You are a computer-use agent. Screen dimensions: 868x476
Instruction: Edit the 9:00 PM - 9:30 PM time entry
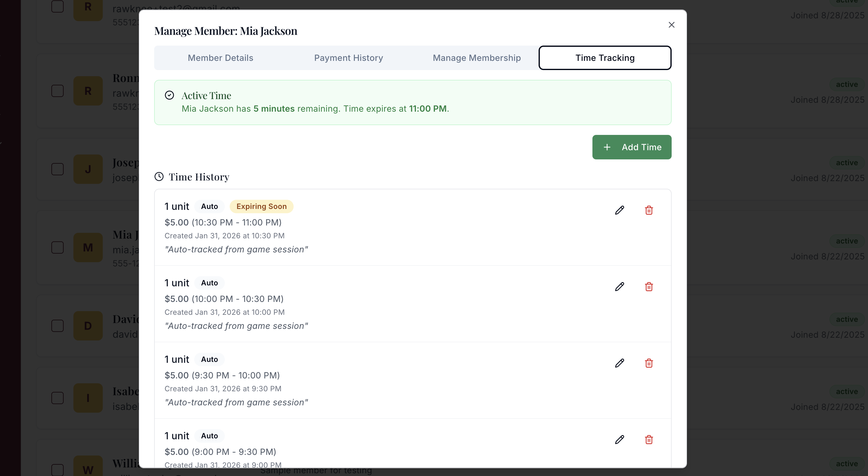[619, 440]
